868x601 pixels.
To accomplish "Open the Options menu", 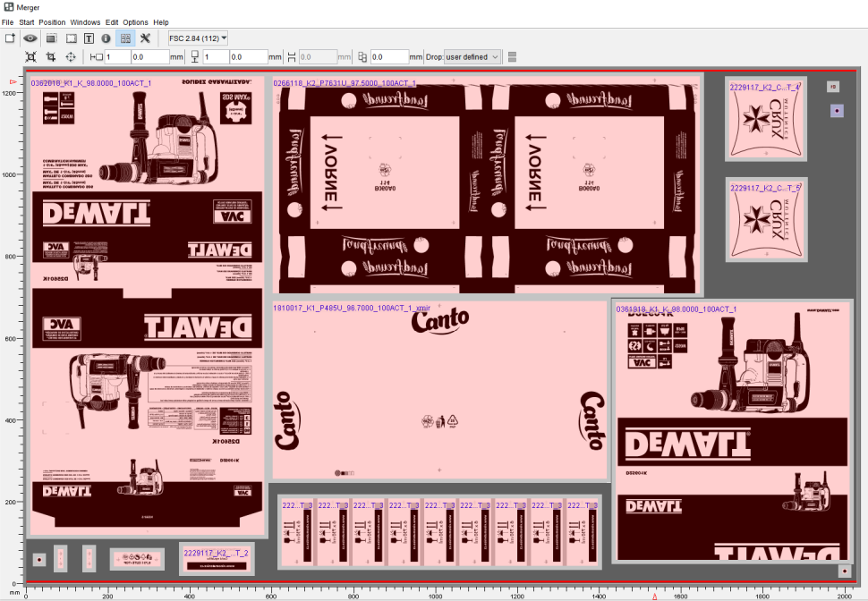I will [136, 22].
